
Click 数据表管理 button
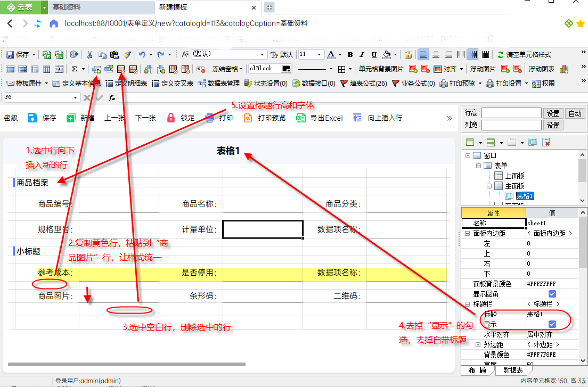(x=218, y=83)
